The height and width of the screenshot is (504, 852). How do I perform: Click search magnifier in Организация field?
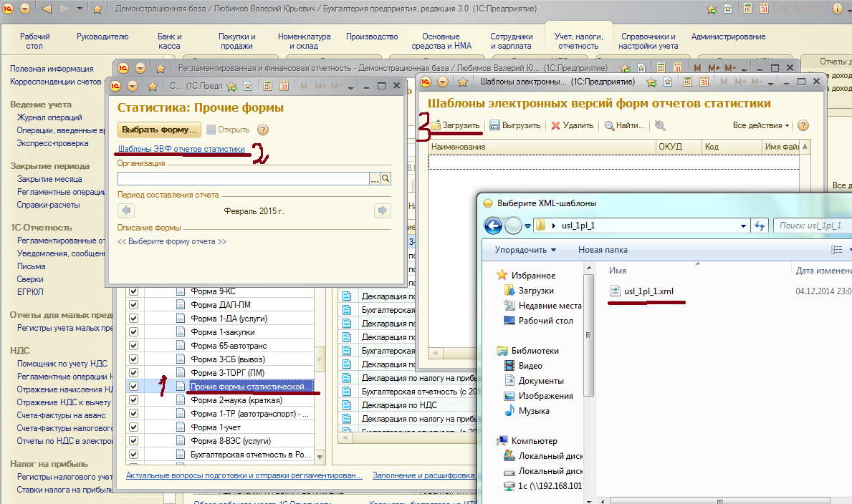(386, 178)
